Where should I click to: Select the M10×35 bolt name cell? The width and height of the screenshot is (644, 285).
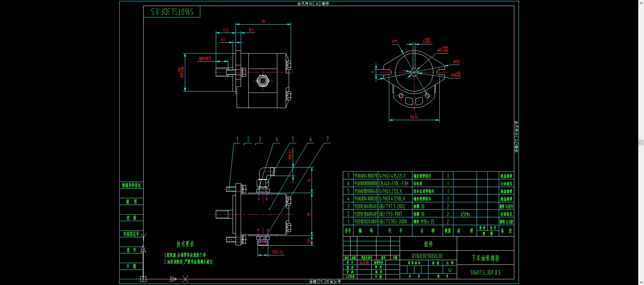[424, 222]
